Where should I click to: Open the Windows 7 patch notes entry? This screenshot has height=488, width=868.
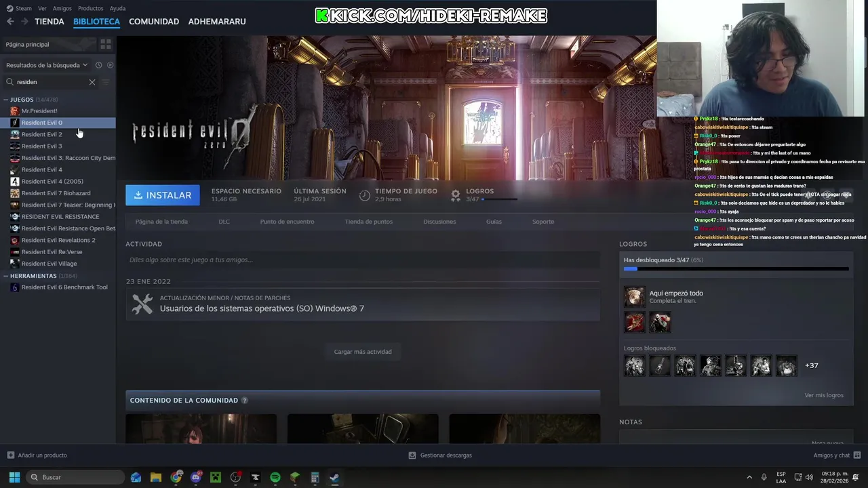pos(363,304)
